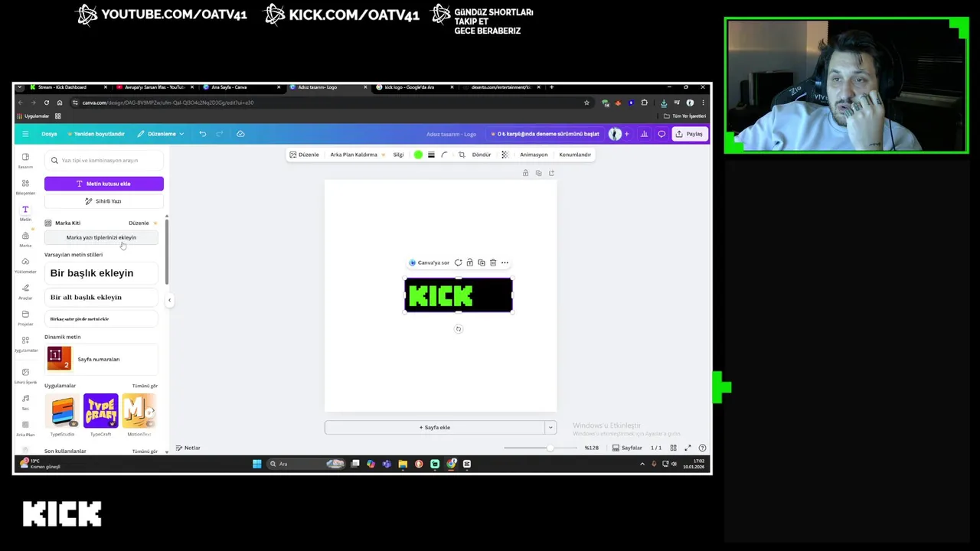Click the page lock icon above canvas
This screenshot has height=551, width=980.
click(x=525, y=174)
